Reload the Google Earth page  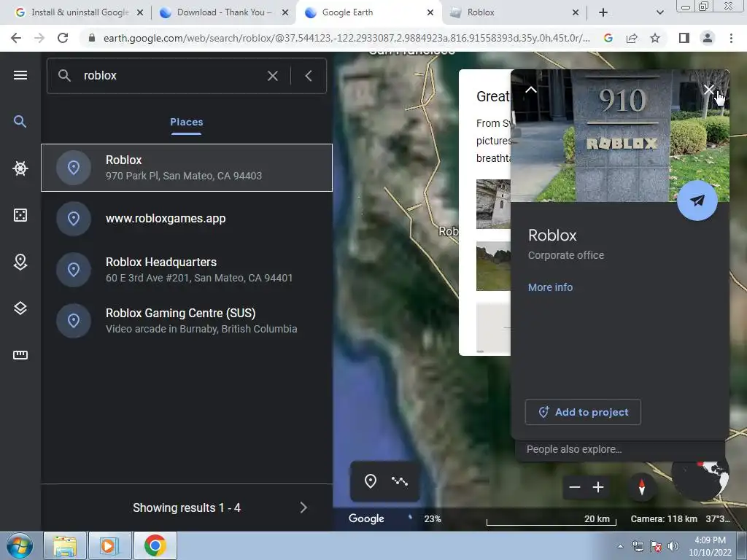point(63,38)
